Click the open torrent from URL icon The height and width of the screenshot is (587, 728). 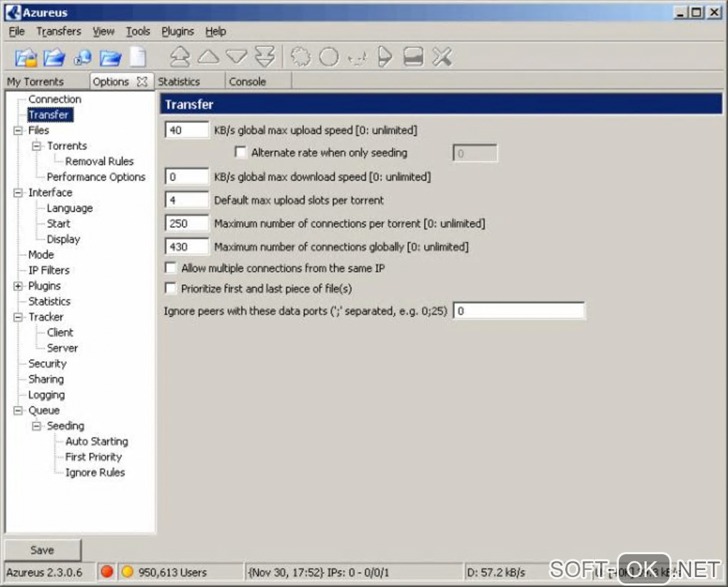coord(83,58)
